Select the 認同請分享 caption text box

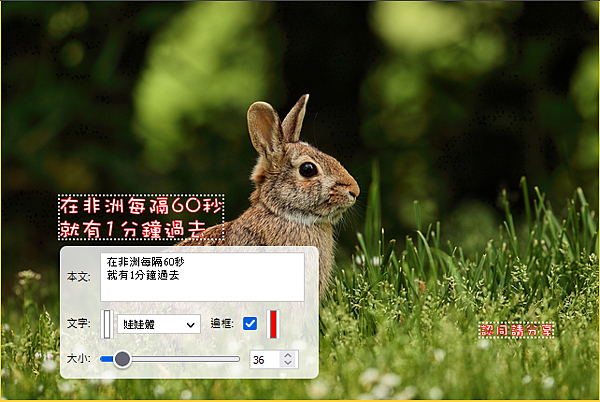(516, 330)
